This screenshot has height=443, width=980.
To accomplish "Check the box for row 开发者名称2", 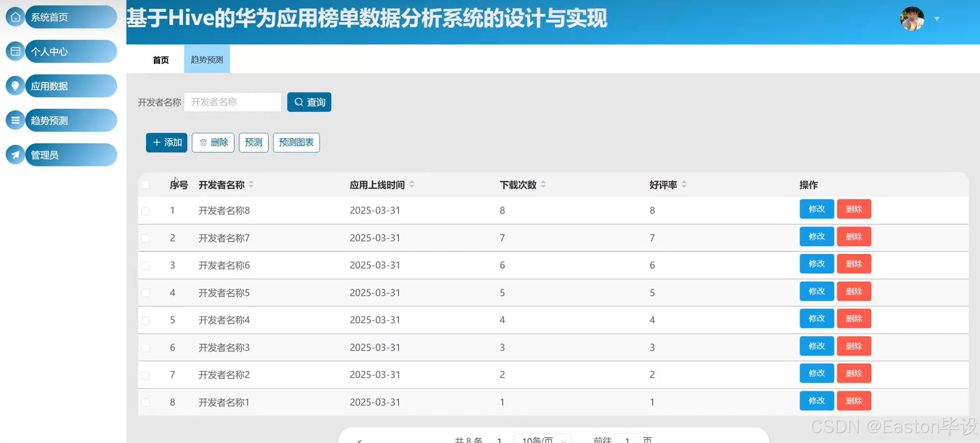I will click(x=145, y=375).
